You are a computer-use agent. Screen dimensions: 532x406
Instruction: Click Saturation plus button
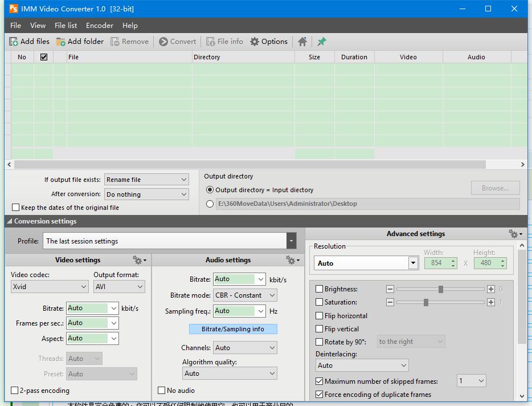490,302
